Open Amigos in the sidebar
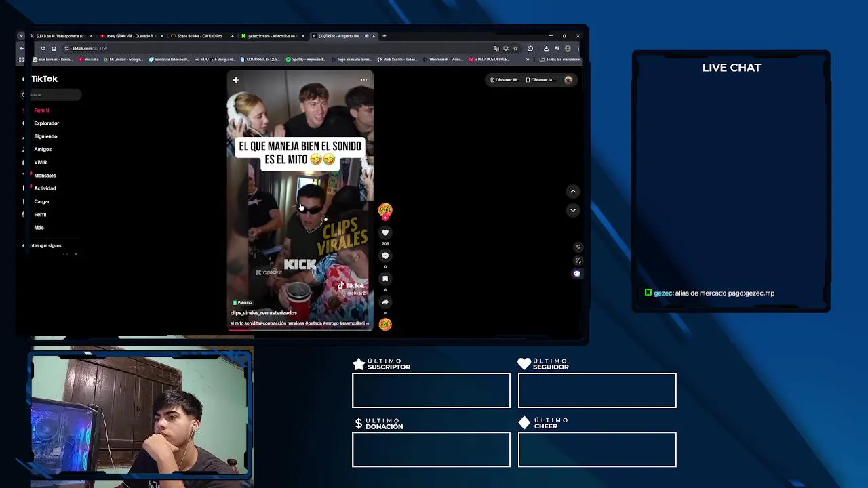This screenshot has width=868, height=488. pos(43,149)
